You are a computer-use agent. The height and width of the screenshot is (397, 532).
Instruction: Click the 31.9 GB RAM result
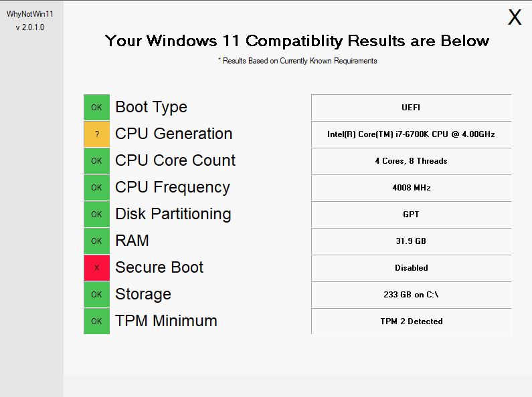411,241
